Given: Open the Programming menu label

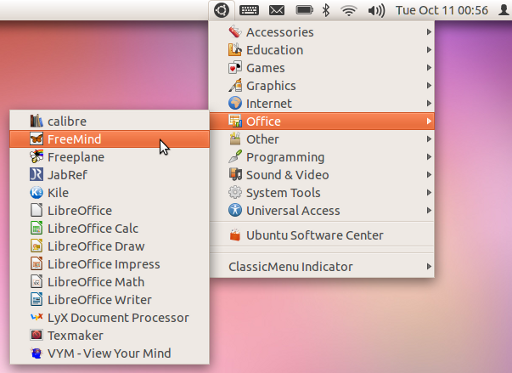Looking at the screenshot, I should coord(285,157).
